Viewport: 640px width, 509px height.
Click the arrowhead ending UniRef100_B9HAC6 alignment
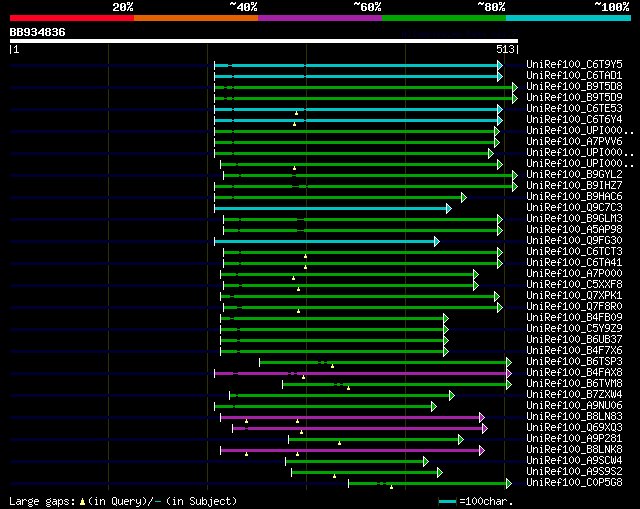(464, 198)
